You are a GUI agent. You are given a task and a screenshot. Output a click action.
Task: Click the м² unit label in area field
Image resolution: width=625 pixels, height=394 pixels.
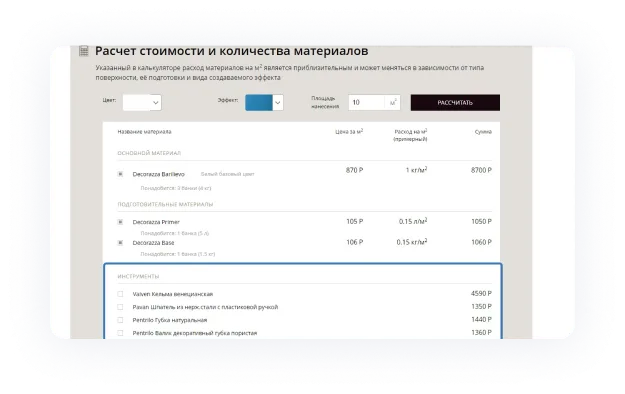393,102
